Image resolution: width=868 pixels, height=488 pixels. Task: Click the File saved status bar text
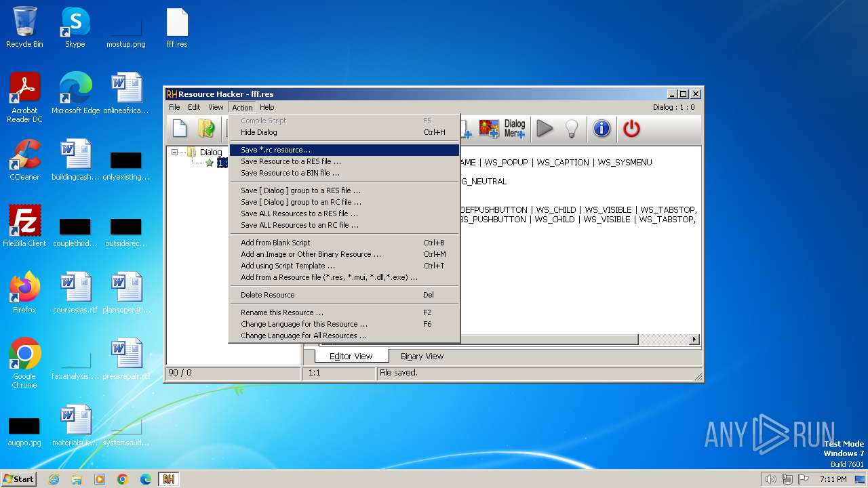click(x=399, y=373)
